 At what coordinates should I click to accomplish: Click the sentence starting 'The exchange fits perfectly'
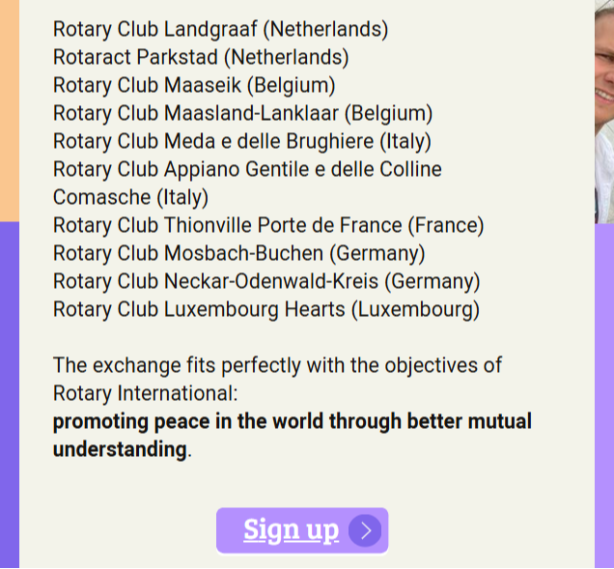(x=277, y=365)
